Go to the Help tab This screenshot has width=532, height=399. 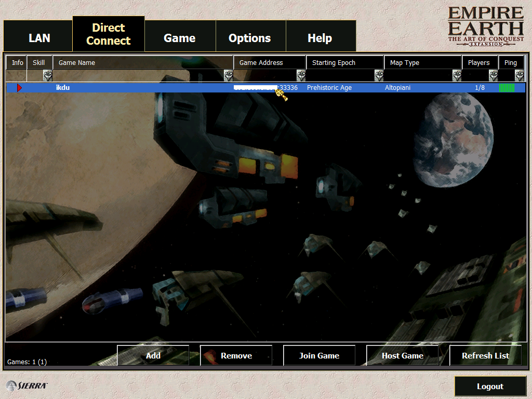320,38
